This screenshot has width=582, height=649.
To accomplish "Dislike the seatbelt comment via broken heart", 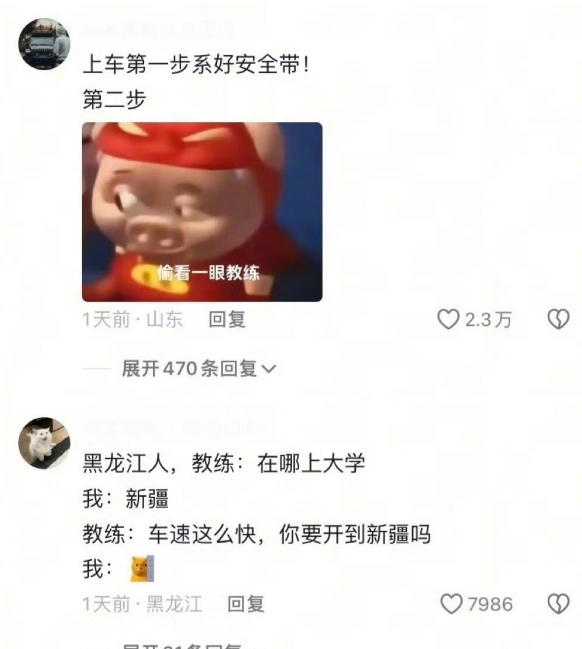I will (x=558, y=320).
